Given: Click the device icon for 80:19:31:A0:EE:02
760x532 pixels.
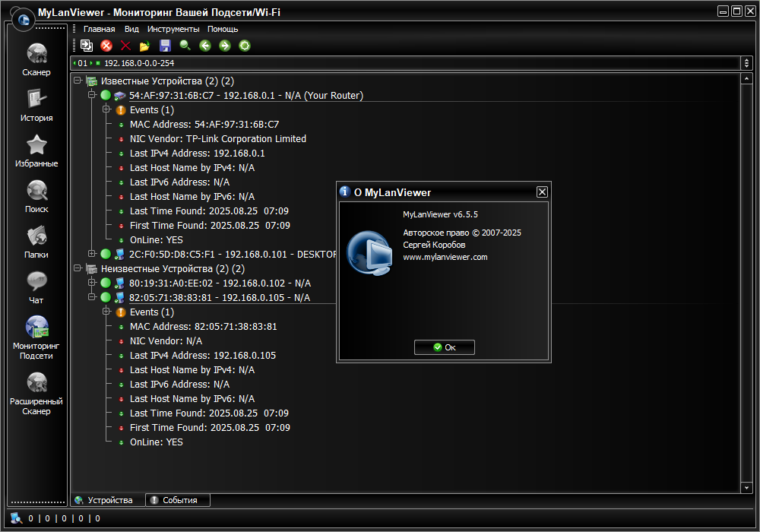Looking at the screenshot, I should point(120,283).
